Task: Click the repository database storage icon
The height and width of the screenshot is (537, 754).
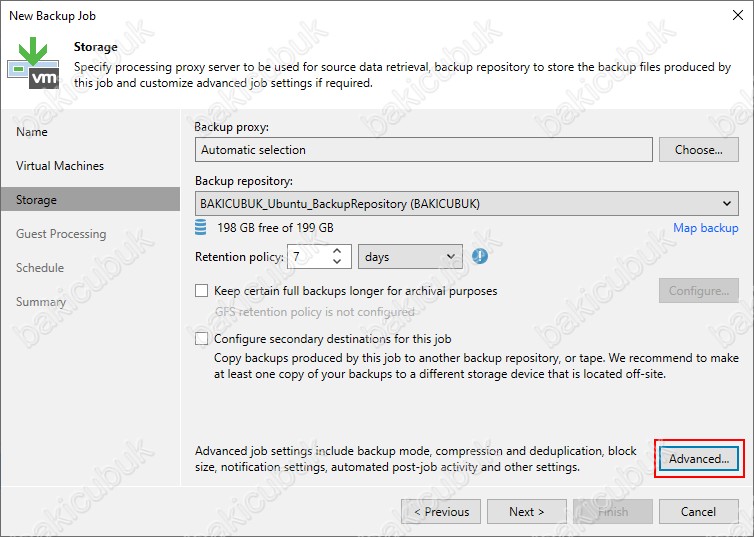Action: (201, 227)
